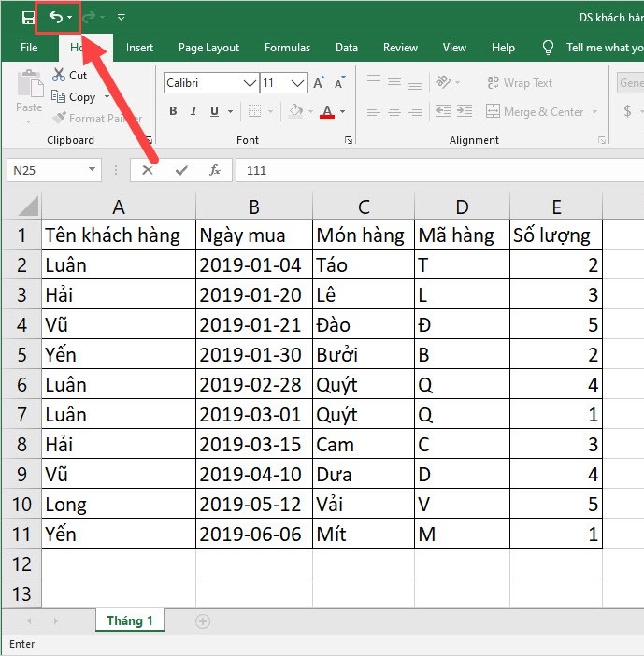Open the View tab

(x=454, y=48)
